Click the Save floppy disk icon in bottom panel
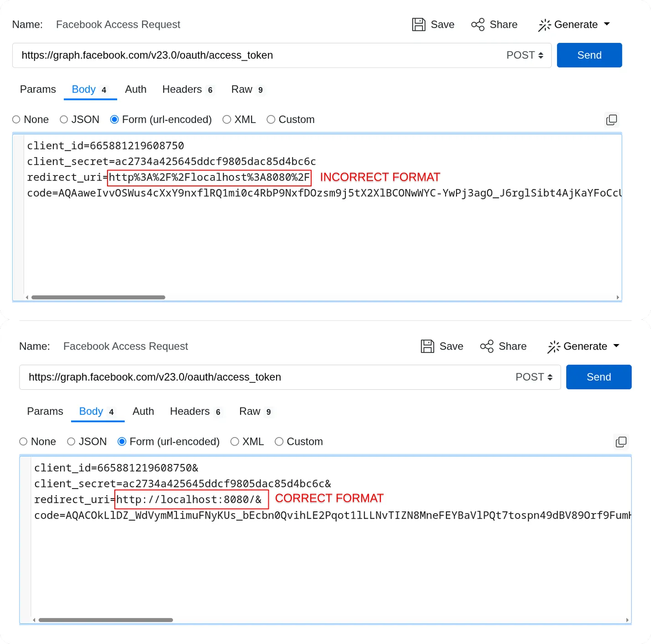651x644 pixels. click(427, 346)
